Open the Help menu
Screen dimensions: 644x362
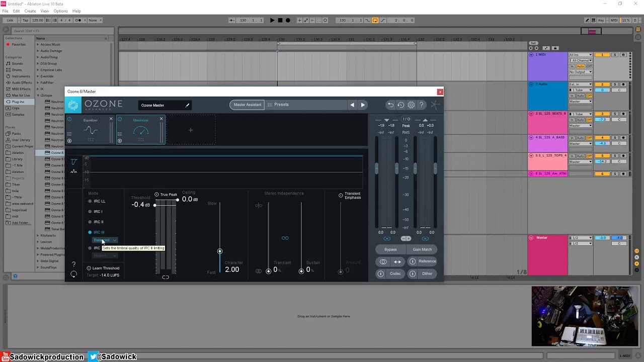[x=76, y=11]
